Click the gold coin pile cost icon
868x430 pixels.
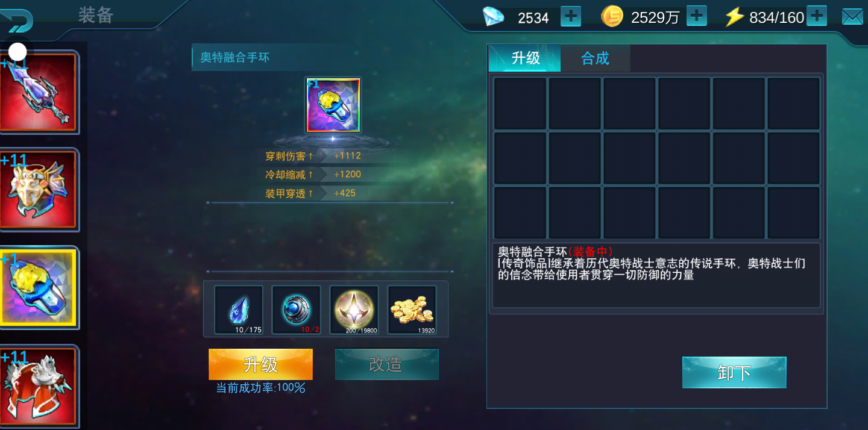coord(412,310)
